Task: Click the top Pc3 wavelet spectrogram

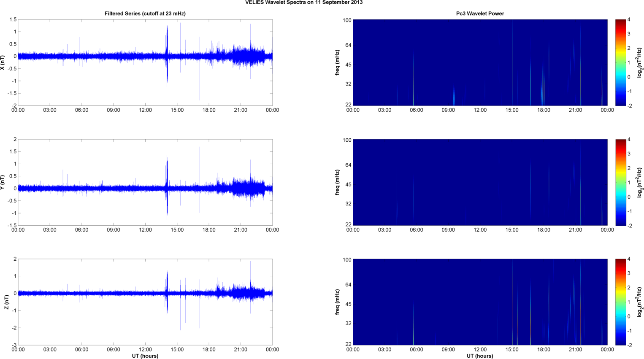Action: click(480, 62)
